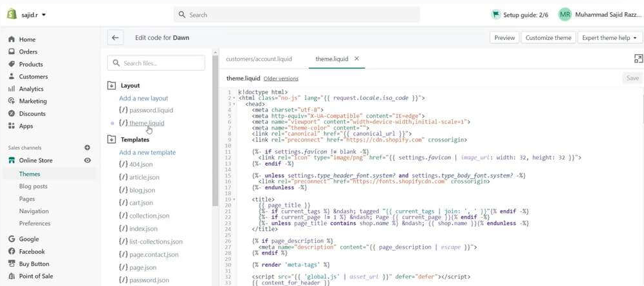Viewport: 644px width, 286px height.
Task: Close the theme.liquid tab
Action: point(356,59)
